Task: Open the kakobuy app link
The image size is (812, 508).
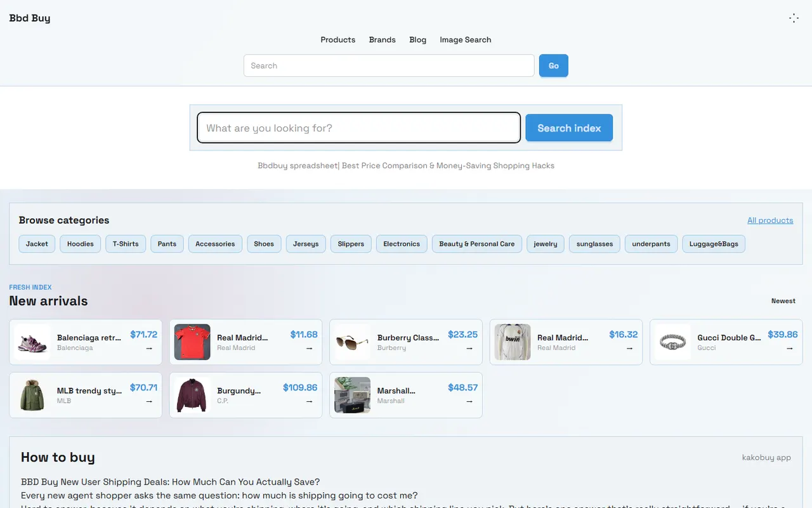Action: pyautogui.click(x=766, y=457)
